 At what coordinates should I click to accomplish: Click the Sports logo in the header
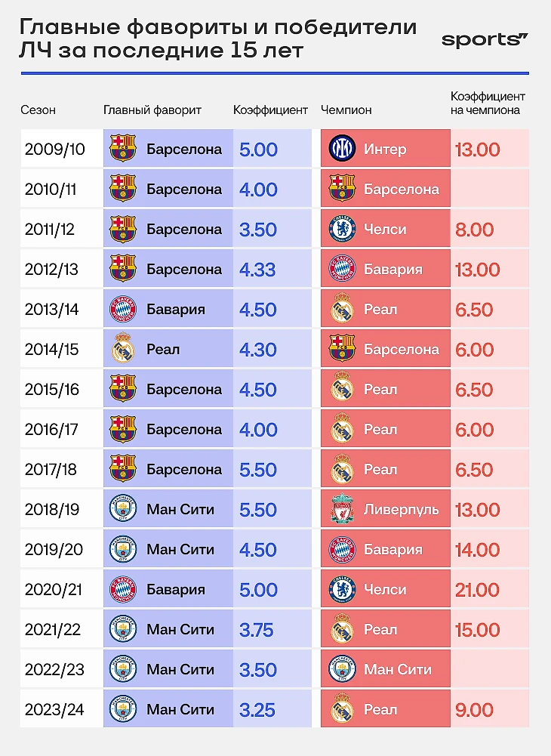485,40
